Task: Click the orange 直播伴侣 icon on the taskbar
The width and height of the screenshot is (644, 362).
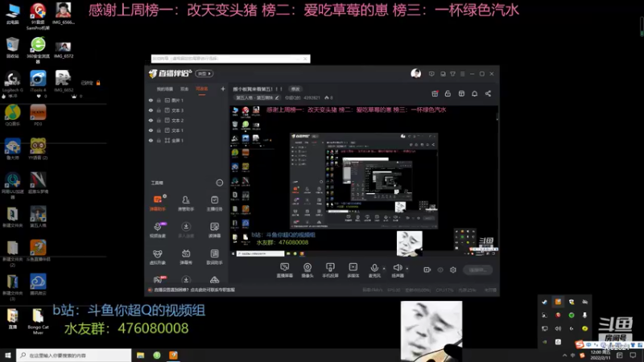Action: 173,356
